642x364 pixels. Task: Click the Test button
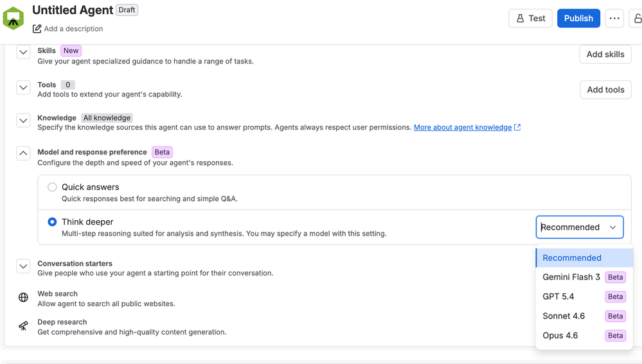click(x=530, y=19)
